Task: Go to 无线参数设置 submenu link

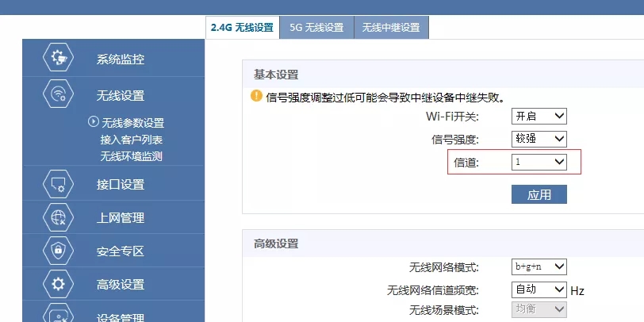Action: (x=132, y=123)
